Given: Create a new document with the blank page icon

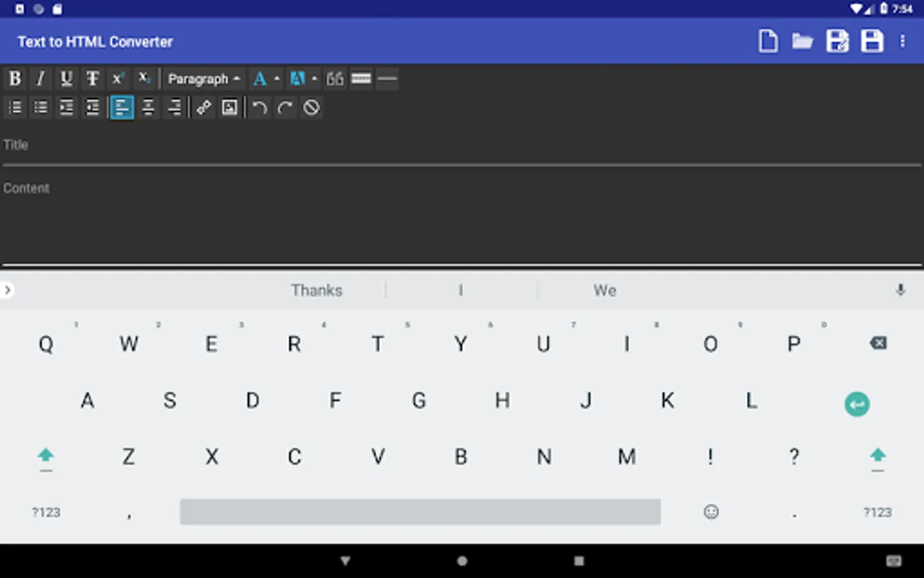Looking at the screenshot, I should 768,41.
